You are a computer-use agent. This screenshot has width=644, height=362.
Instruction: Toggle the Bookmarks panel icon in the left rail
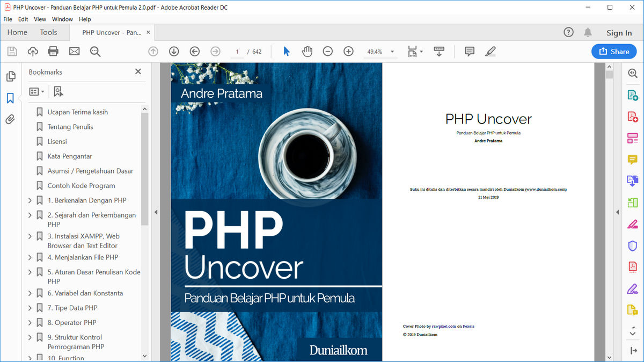coord(10,98)
